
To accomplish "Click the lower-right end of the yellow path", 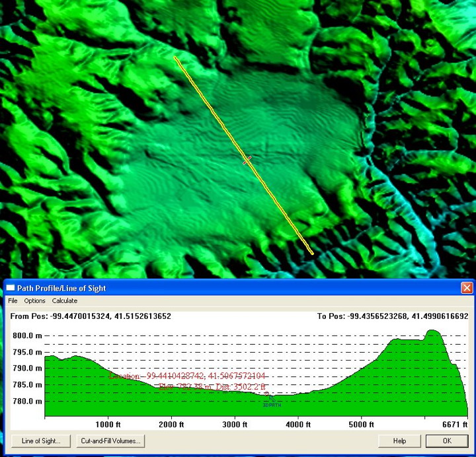I will coord(312,252).
